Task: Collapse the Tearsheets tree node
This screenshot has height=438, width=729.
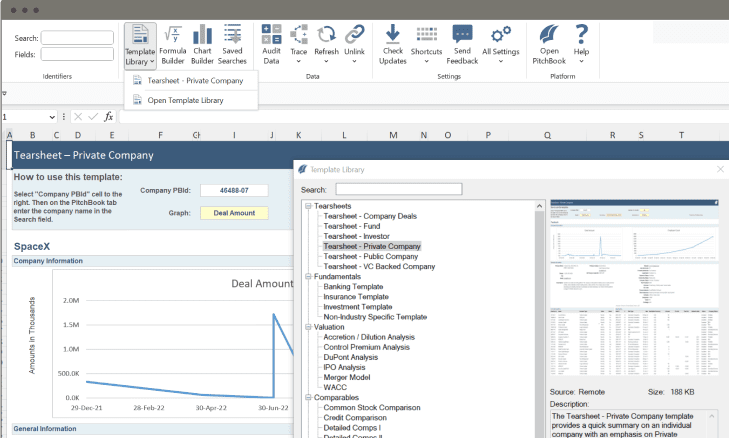Action: click(x=308, y=206)
